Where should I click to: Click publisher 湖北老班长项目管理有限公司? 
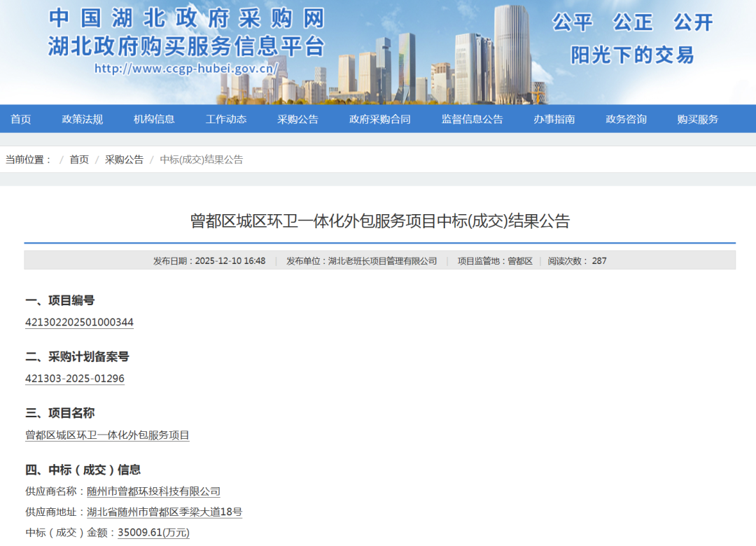(x=382, y=261)
